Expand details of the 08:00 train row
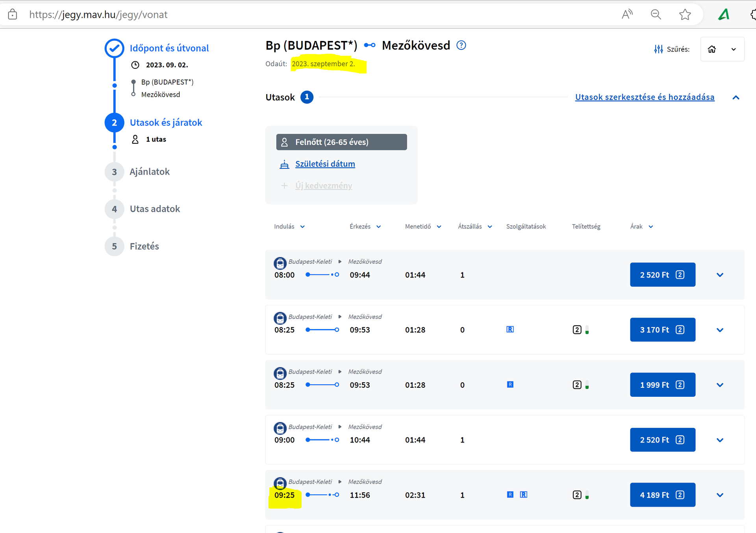756x533 pixels. (x=720, y=275)
